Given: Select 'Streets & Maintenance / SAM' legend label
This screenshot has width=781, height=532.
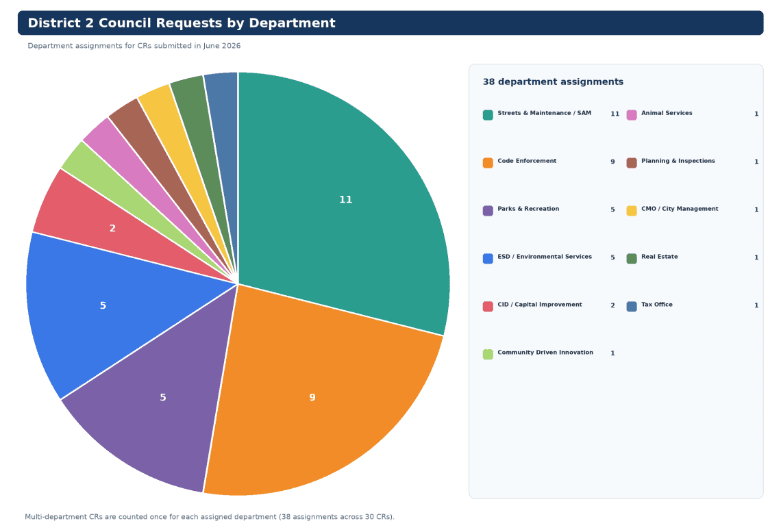Looking at the screenshot, I should click(x=545, y=113).
